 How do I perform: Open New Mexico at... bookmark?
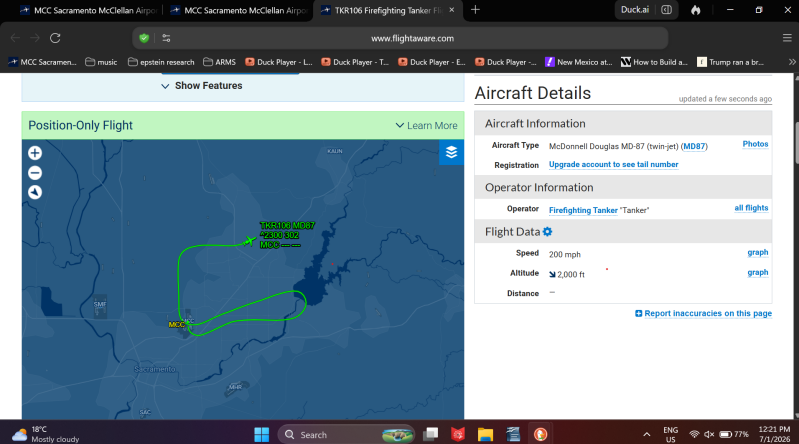click(579, 62)
